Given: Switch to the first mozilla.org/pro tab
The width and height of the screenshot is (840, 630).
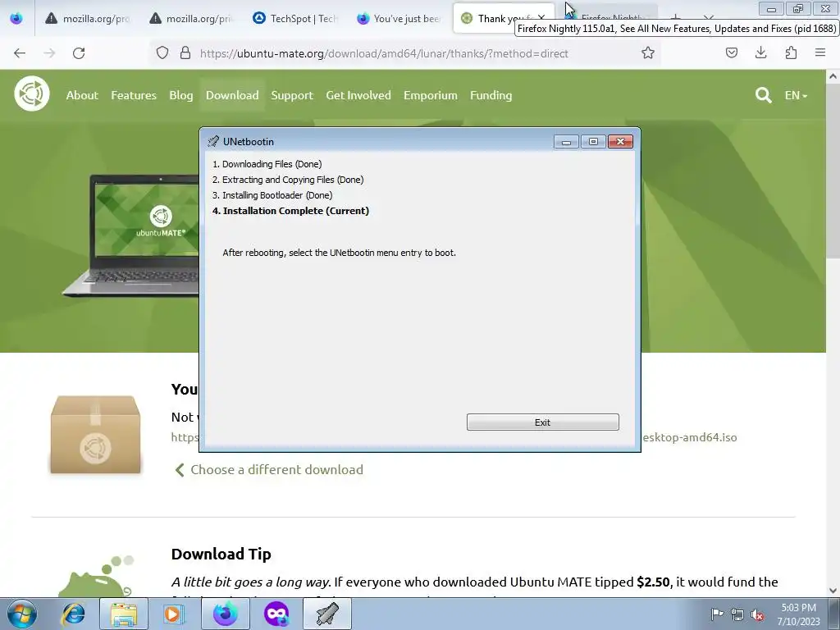Looking at the screenshot, I should point(87,18).
